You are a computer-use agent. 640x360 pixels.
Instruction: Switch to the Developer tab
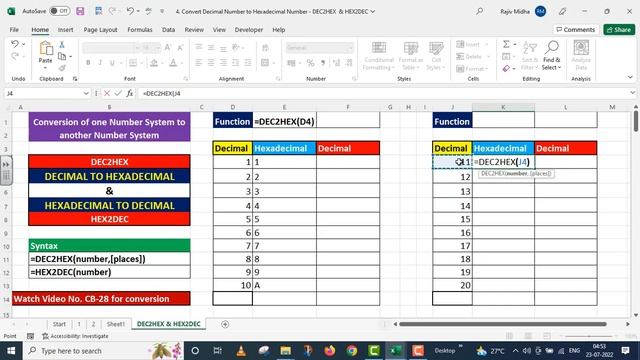pos(249,30)
